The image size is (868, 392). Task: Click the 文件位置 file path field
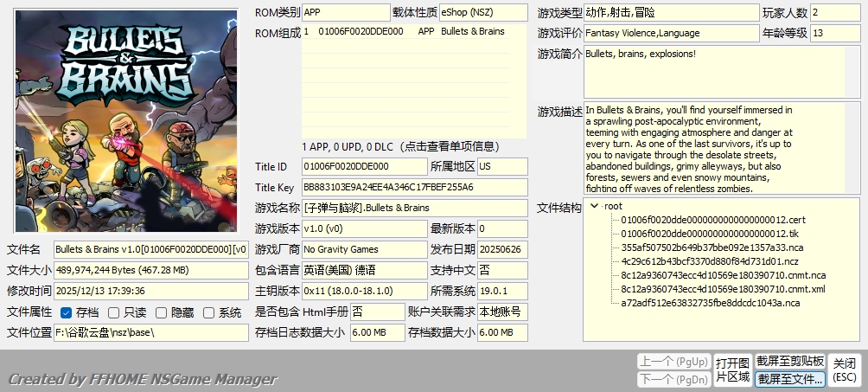[150, 332]
